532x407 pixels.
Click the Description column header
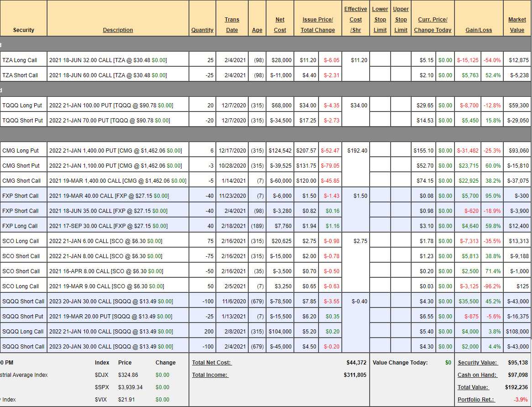coord(118,30)
